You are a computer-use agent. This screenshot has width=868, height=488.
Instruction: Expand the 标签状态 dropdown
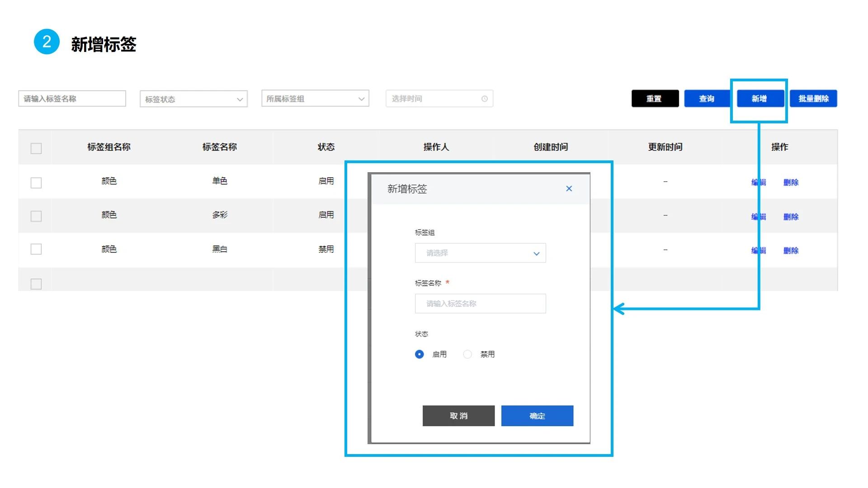[193, 99]
